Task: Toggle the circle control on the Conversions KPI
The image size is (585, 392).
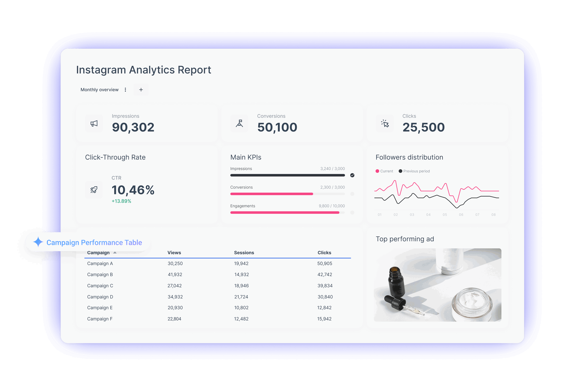Action: 353,194
